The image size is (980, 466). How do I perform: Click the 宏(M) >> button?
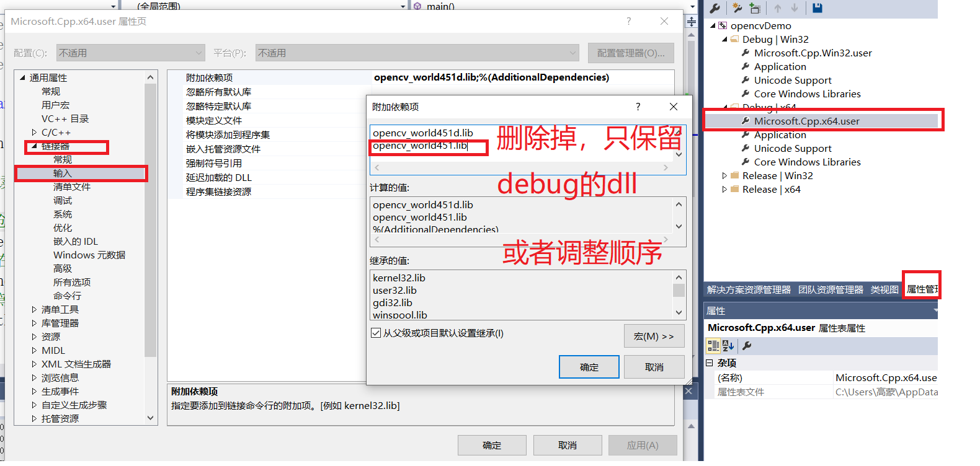click(x=654, y=336)
